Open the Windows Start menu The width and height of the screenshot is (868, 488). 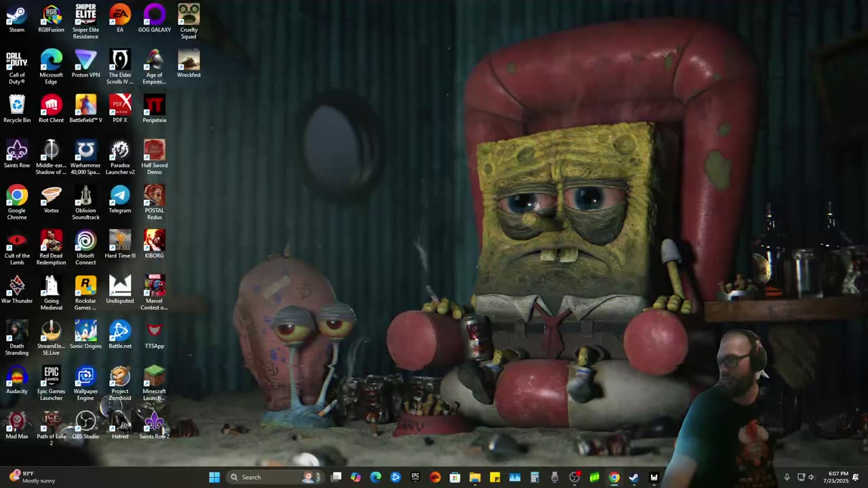214,477
